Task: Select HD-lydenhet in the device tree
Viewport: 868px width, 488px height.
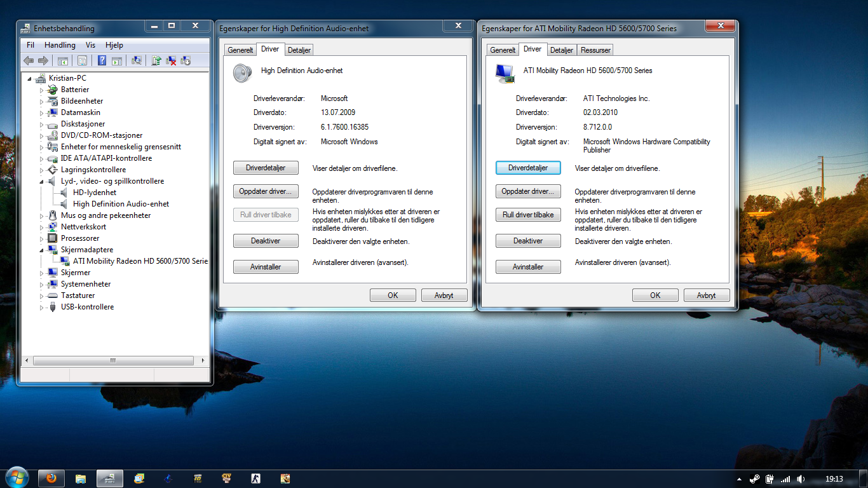Action: click(95, 193)
